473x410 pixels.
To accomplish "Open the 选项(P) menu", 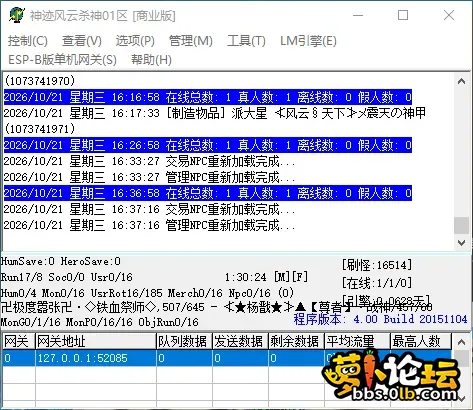I will click(x=135, y=41).
